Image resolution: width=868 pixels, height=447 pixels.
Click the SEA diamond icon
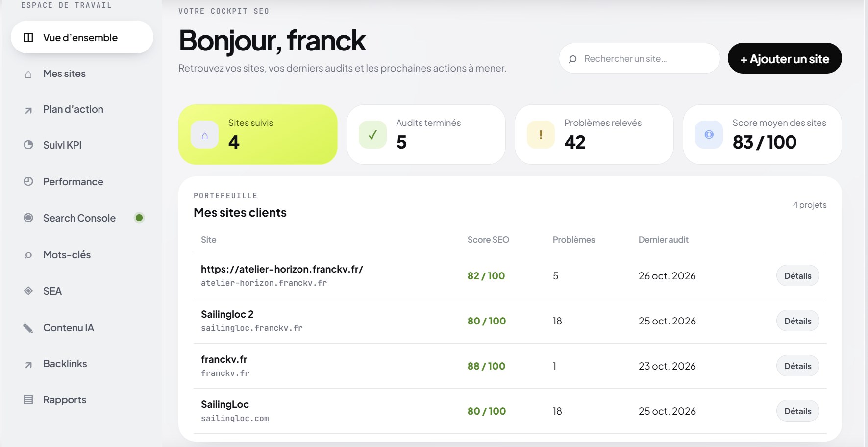point(28,291)
